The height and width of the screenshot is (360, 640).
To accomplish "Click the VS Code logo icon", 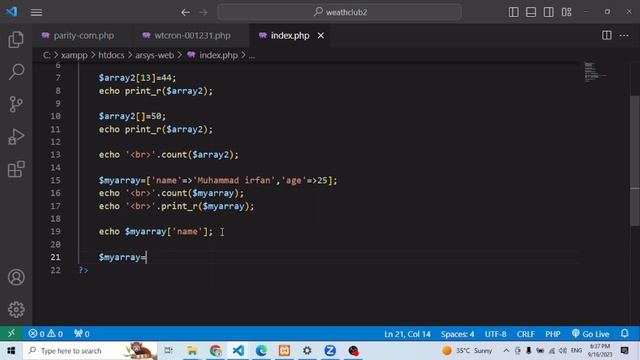I will pyautogui.click(x=12, y=12).
